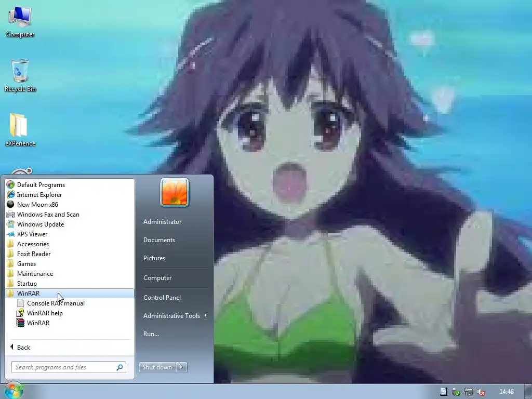Screen dimensions: 532x399
Task: Open the Computer desktop icon
Action: pyautogui.click(x=20, y=22)
